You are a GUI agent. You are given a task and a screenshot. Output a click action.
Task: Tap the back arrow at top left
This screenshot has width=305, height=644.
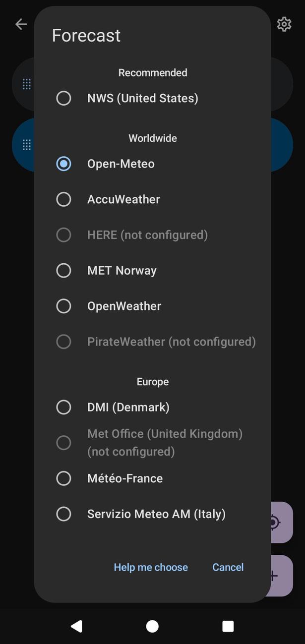21,24
